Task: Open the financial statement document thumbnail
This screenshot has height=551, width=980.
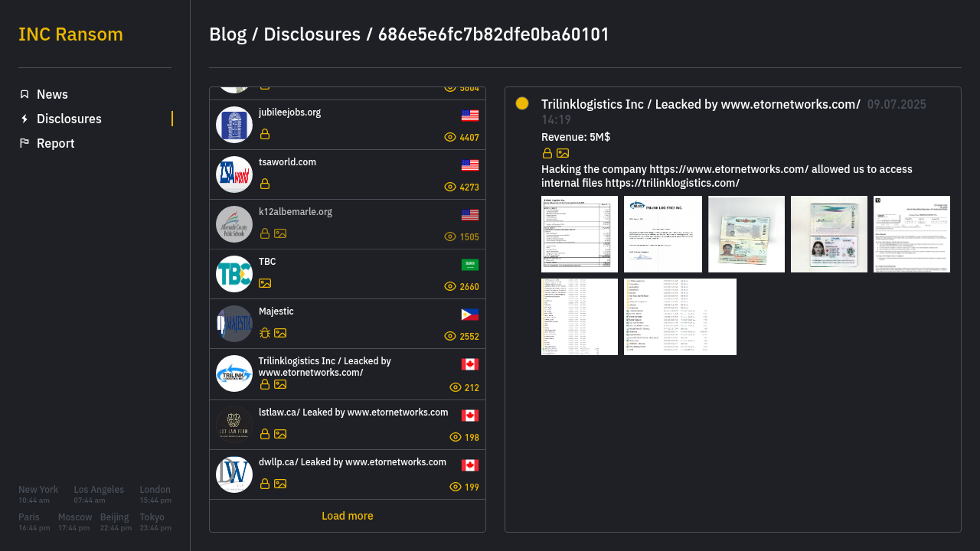Action: tap(580, 234)
